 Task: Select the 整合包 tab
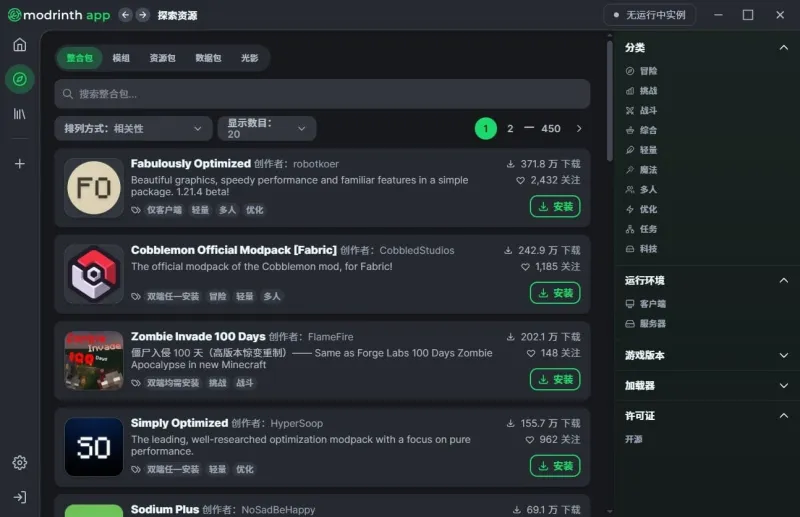80,58
